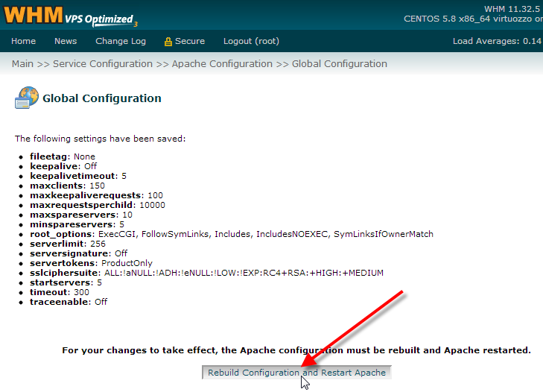This screenshot has height=392, width=543.
Task: Select the maxclients: 150 entry
Action: click(x=67, y=186)
